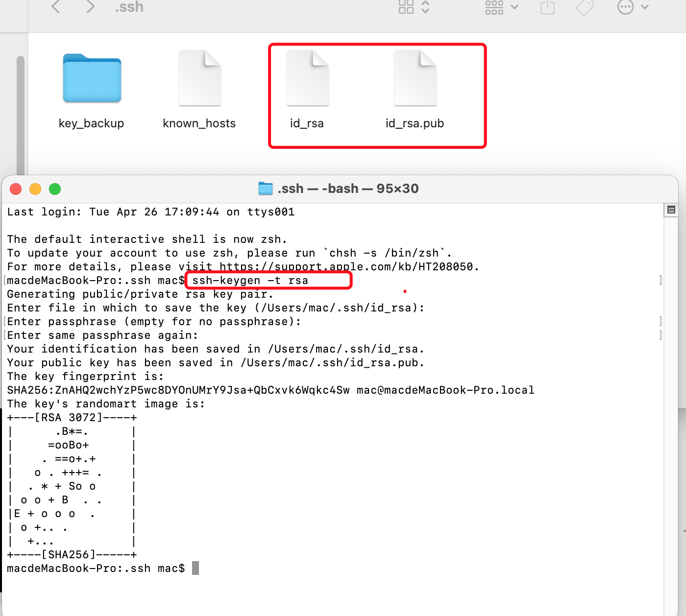The height and width of the screenshot is (616, 686).
Task: Click the Finder Tags button
Action: click(585, 7)
